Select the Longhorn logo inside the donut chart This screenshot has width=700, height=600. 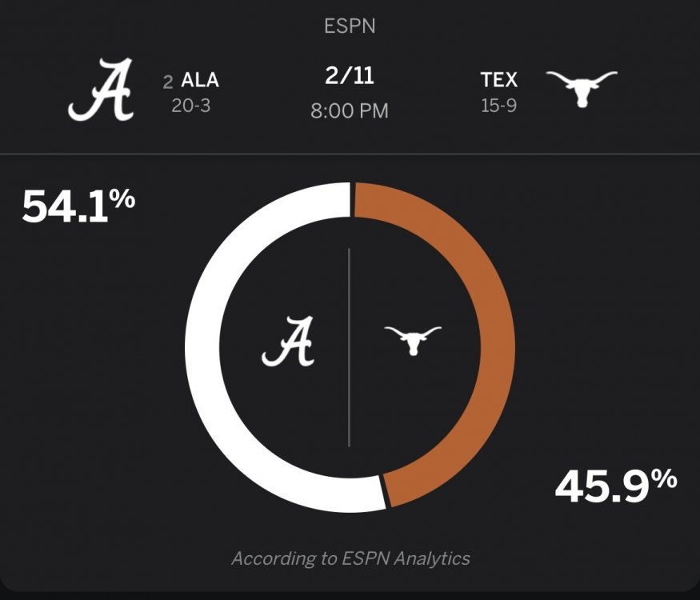(x=412, y=340)
